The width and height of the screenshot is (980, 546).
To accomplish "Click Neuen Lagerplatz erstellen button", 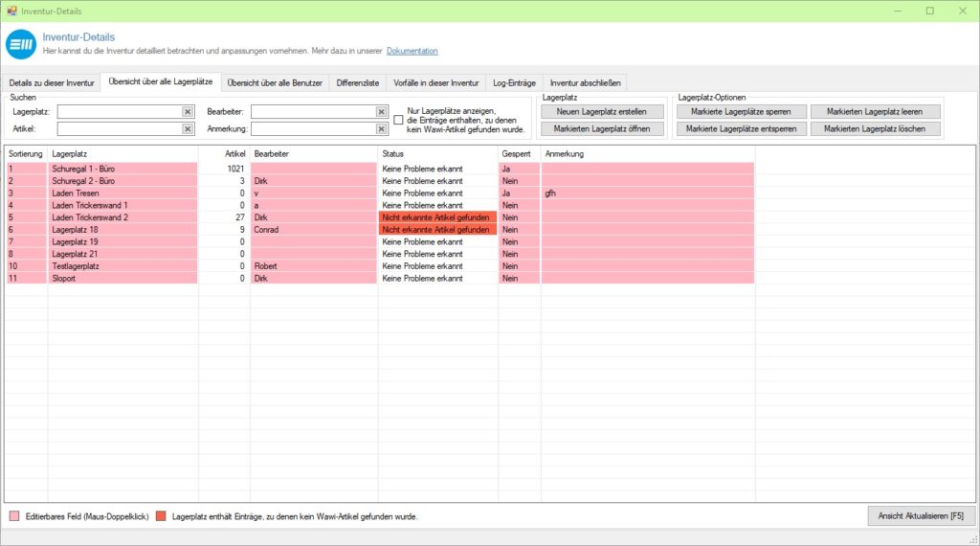I will (601, 111).
